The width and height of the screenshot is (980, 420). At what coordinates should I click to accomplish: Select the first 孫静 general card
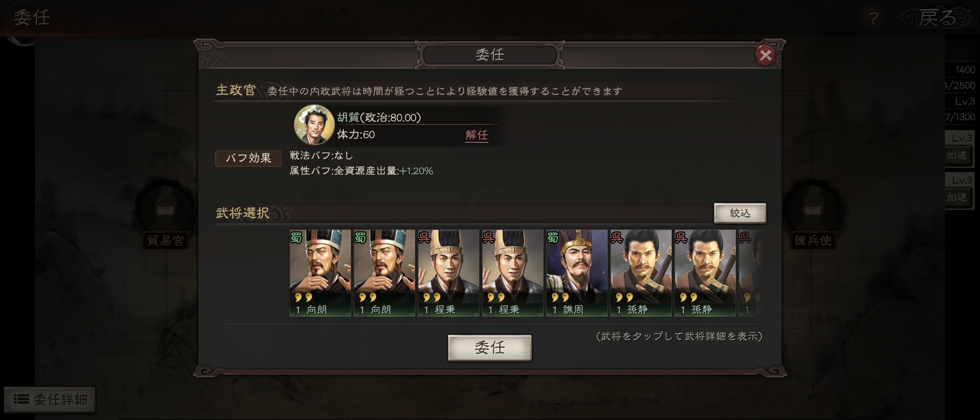coord(641,273)
